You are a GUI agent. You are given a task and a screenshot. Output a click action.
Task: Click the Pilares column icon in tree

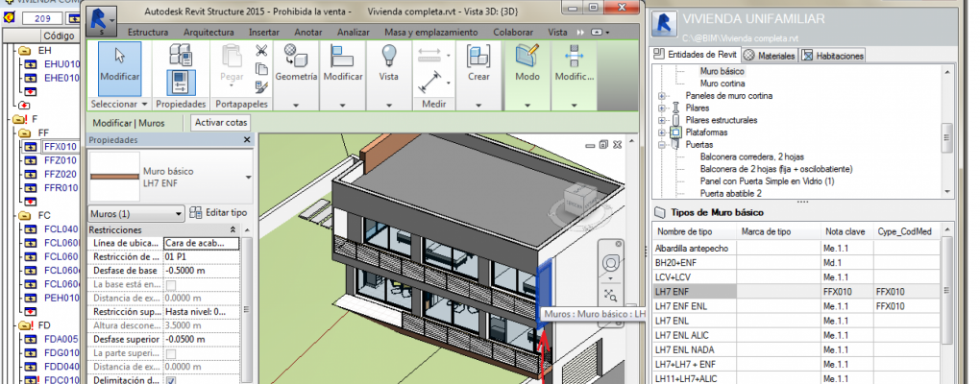point(675,108)
